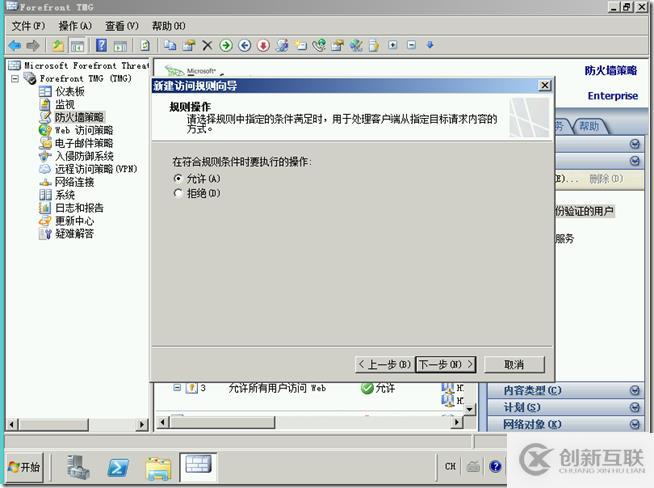
Task: Open the 帮助(H) menu
Action: tap(169, 26)
